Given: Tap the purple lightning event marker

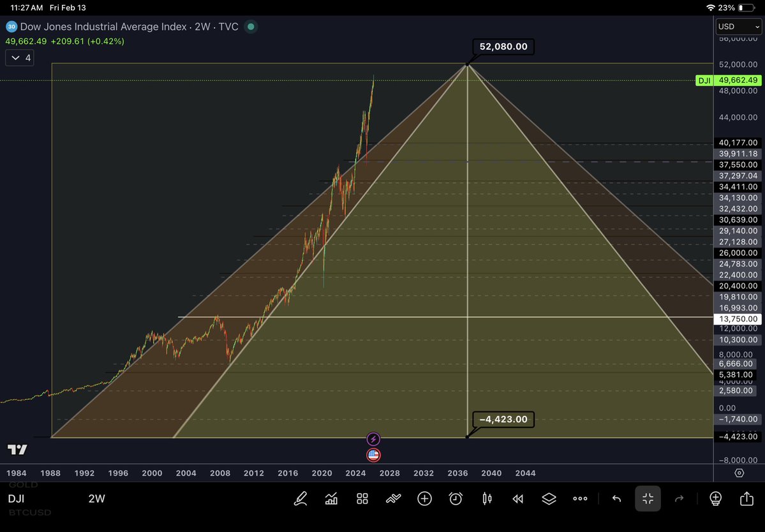Looking at the screenshot, I should pyautogui.click(x=373, y=440).
